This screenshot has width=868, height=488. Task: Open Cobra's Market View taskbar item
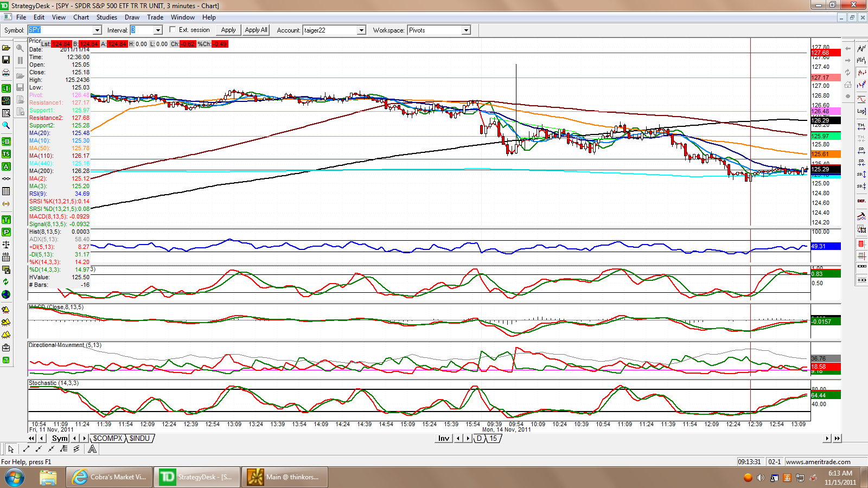point(110,477)
